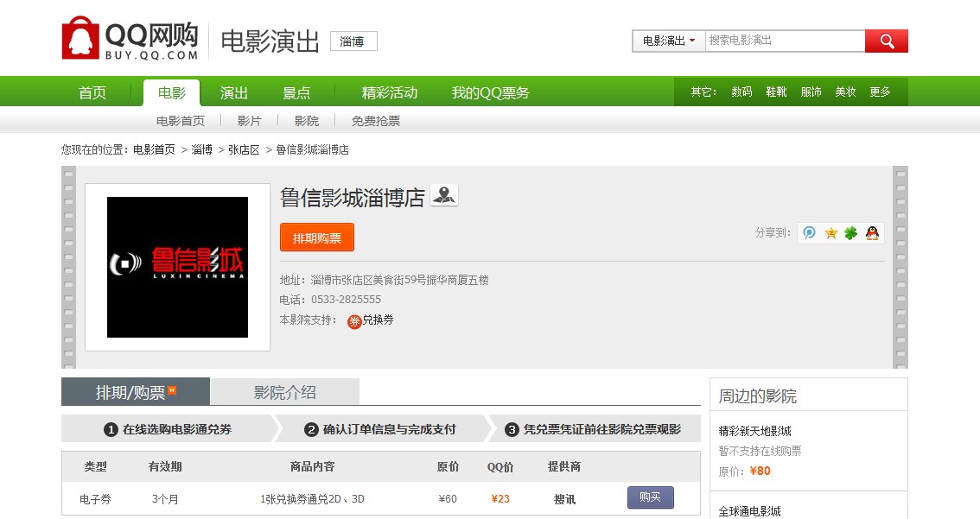
Task: Open 电影首页 in the sub-navigation
Action: point(181,121)
